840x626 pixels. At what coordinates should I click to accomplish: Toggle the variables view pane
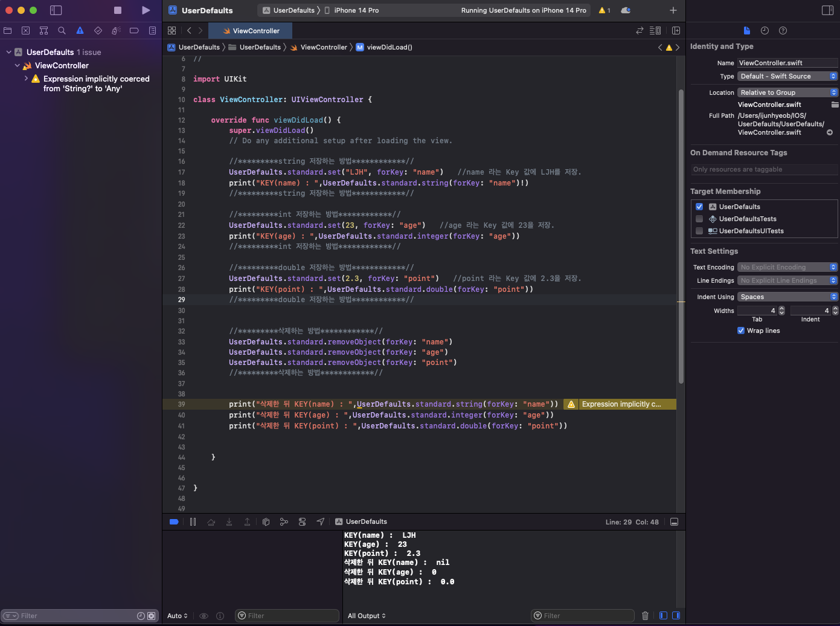point(663,616)
